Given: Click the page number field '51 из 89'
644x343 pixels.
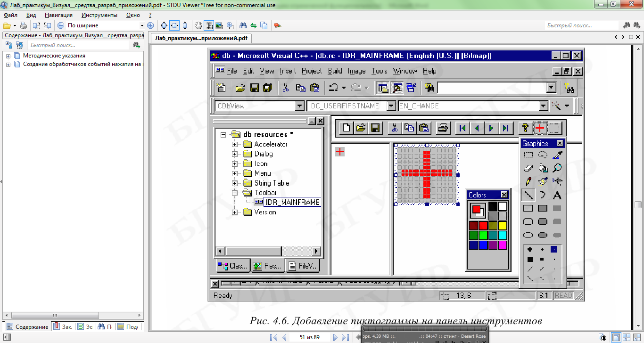Looking at the screenshot, I should tap(309, 337).
